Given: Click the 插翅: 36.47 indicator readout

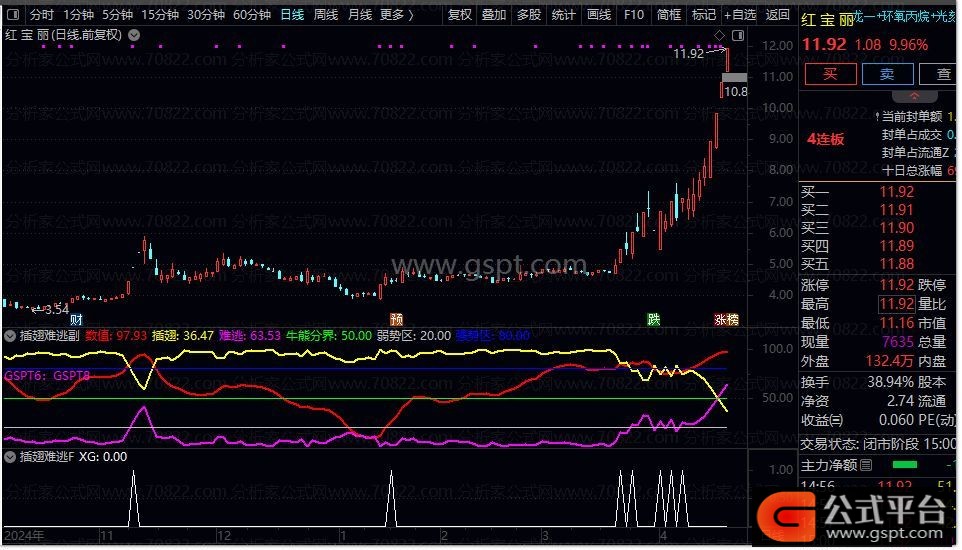Looking at the screenshot, I should (183, 336).
